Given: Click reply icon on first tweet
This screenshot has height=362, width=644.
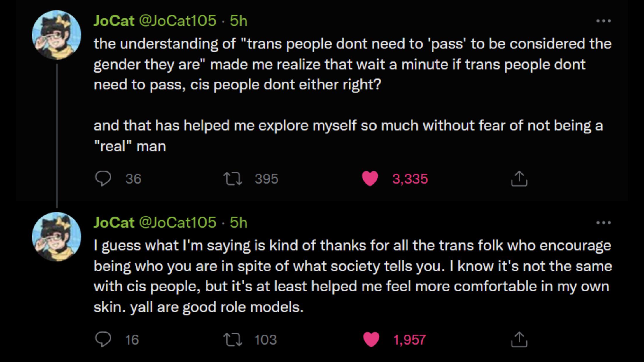Looking at the screenshot, I should [x=103, y=178].
